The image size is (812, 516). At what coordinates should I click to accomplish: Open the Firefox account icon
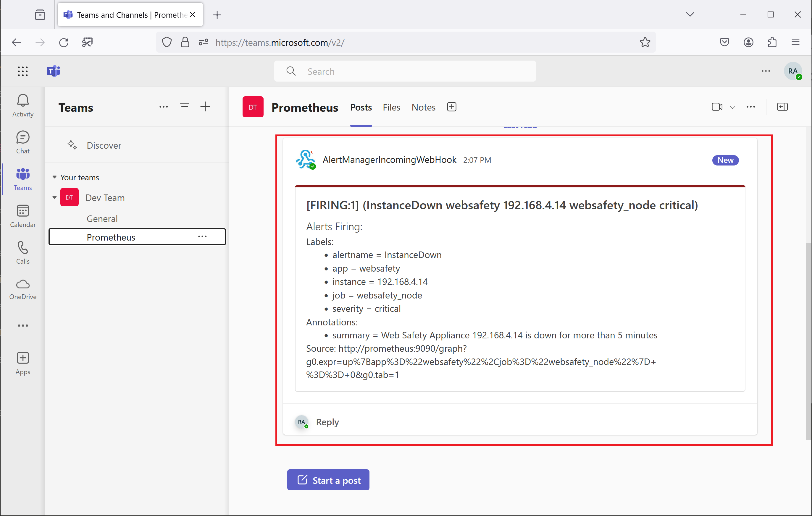(748, 43)
